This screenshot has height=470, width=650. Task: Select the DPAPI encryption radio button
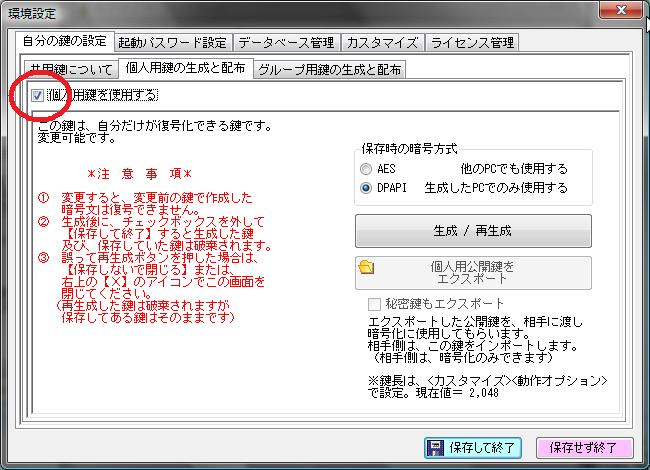[366, 188]
